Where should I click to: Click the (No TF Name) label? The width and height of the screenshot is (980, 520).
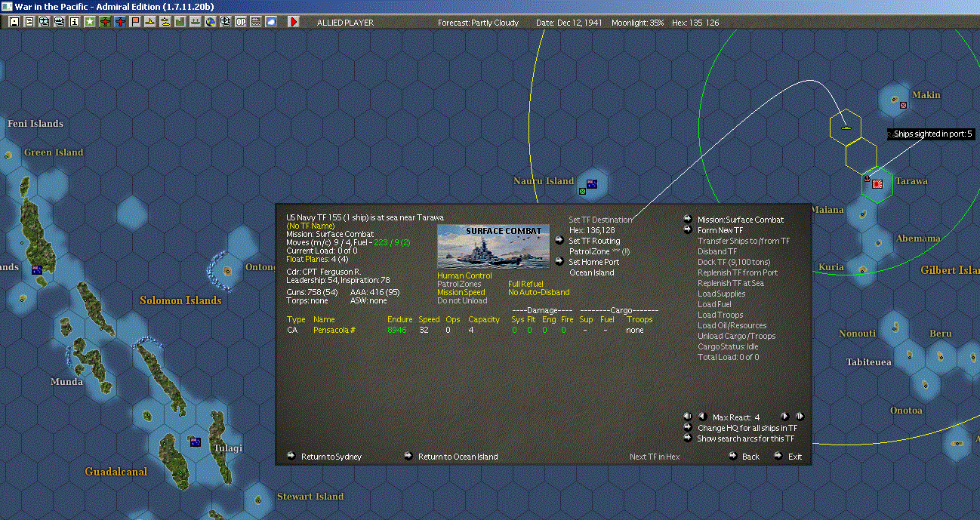pyautogui.click(x=310, y=226)
